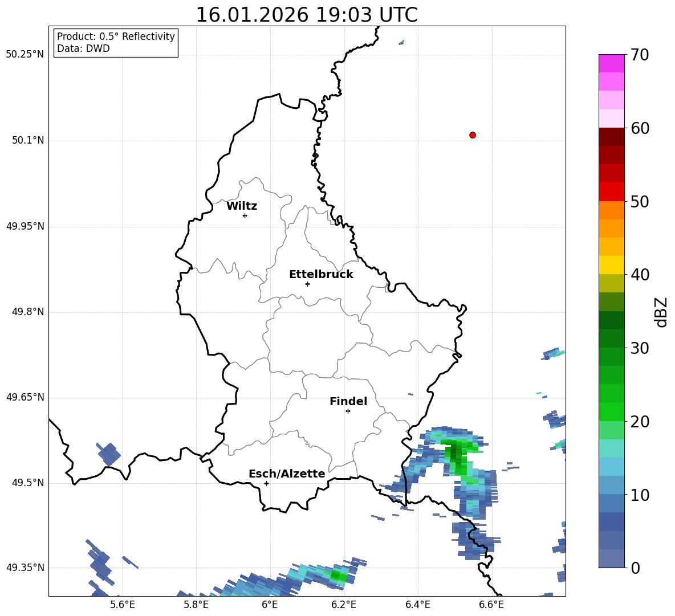Click the Esch/Alzette location cross marker

click(x=266, y=483)
